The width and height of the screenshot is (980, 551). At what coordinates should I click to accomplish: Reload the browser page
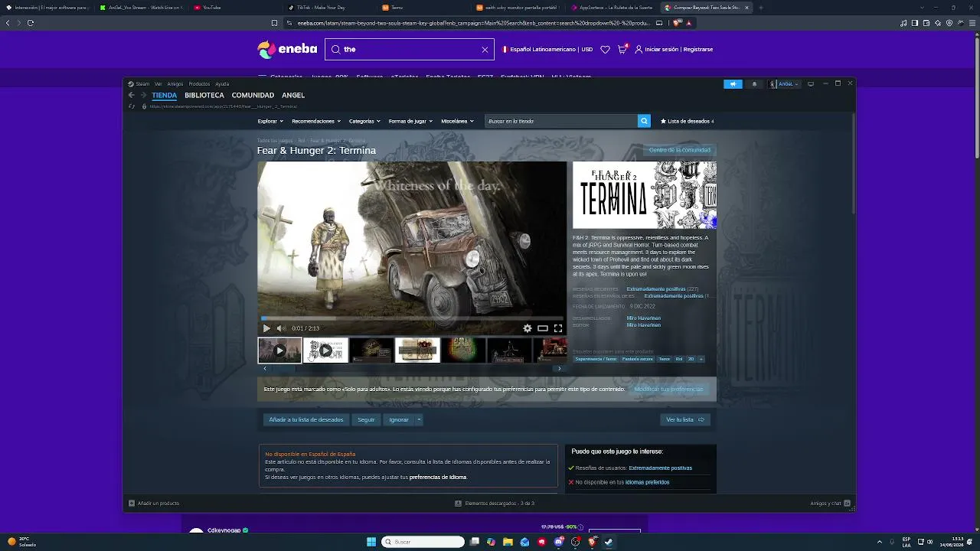point(31,23)
